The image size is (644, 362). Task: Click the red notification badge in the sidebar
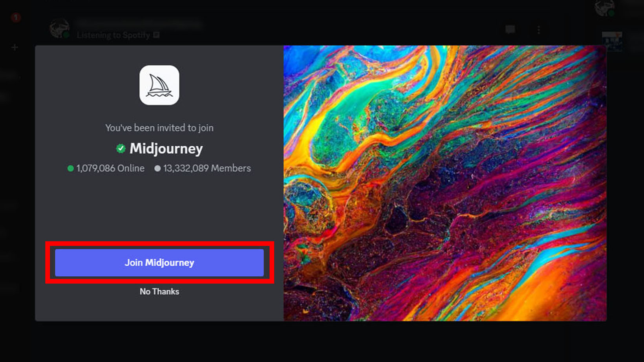pyautogui.click(x=16, y=17)
